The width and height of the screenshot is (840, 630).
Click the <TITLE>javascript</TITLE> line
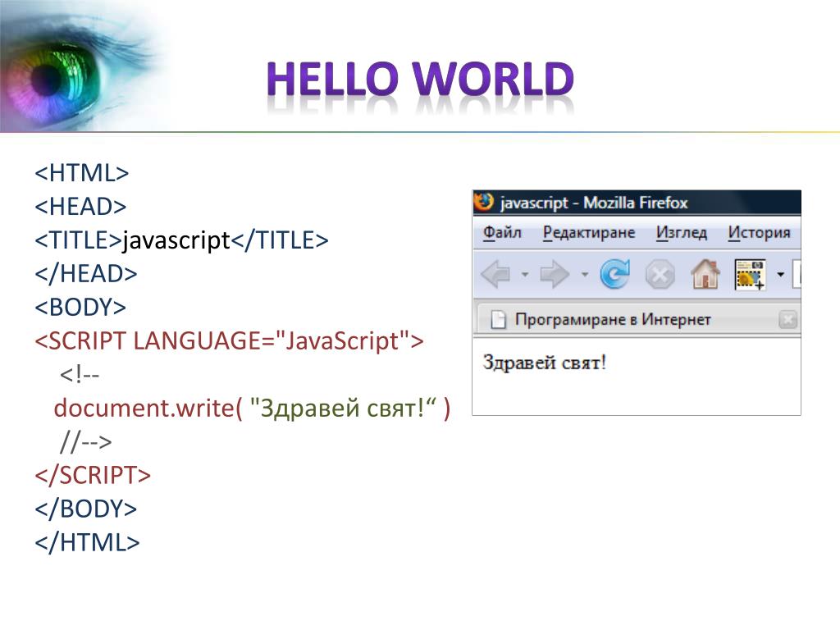click(181, 240)
